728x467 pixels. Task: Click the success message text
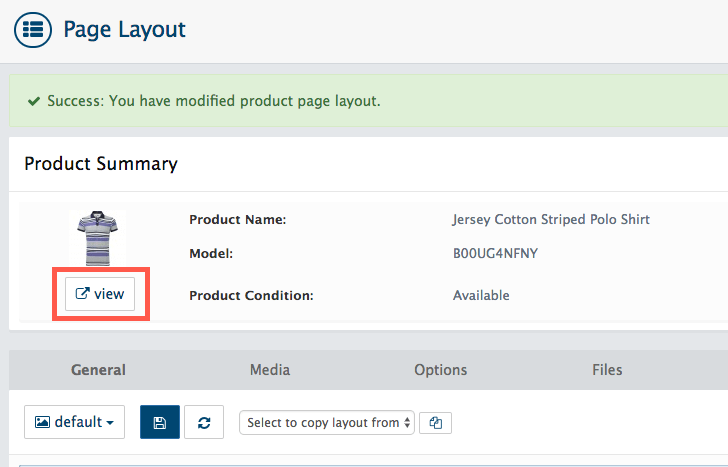pyautogui.click(x=214, y=101)
